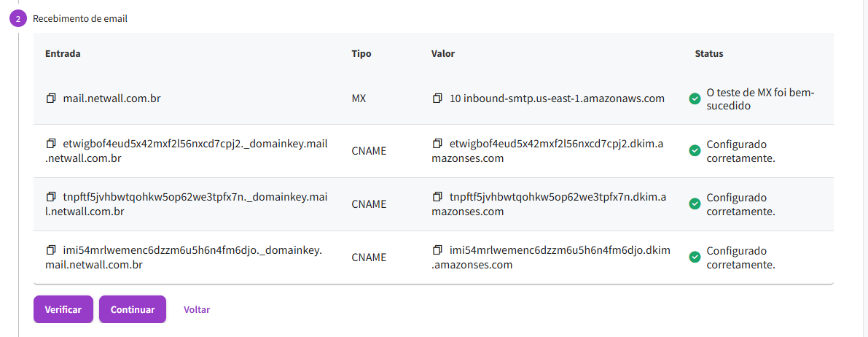868x337 pixels.
Task: Click the green checkmark on the etwigbof4eud row
Action: tap(695, 151)
